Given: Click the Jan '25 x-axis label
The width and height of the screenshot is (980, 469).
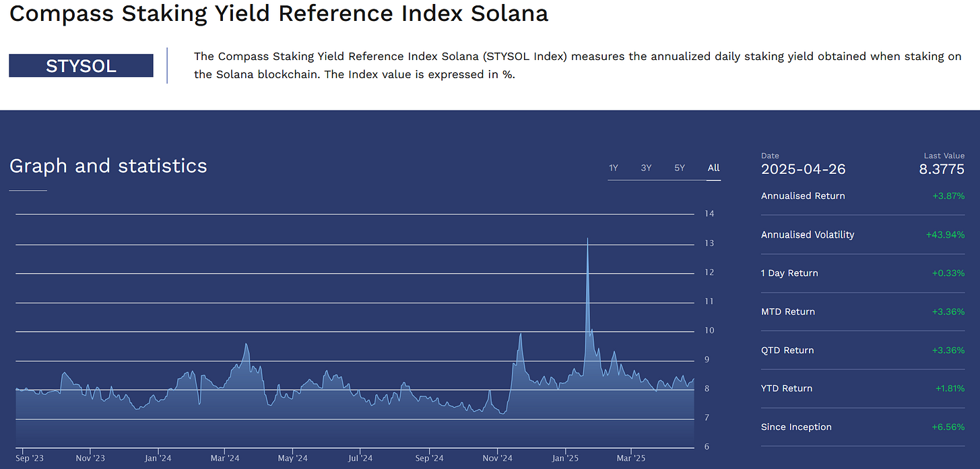Looking at the screenshot, I should [x=565, y=458].
